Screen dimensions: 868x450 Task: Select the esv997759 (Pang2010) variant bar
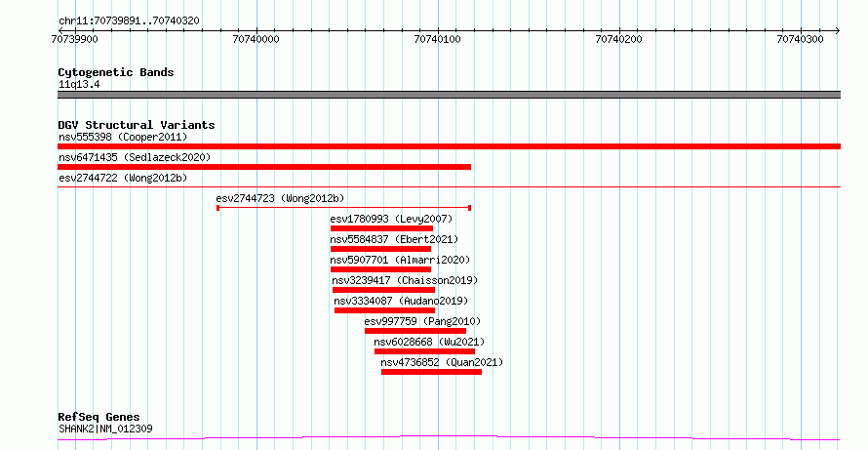(x=415, y=331)
